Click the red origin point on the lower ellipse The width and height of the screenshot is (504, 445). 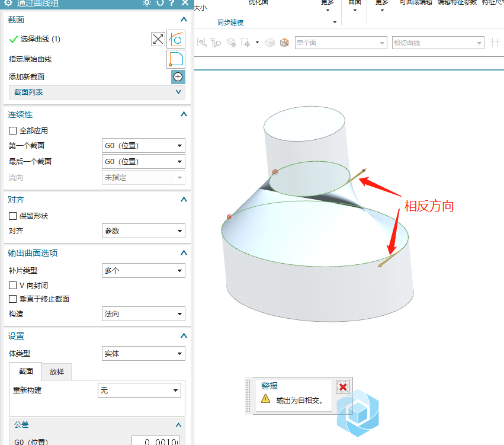click(x=229, y=217)
